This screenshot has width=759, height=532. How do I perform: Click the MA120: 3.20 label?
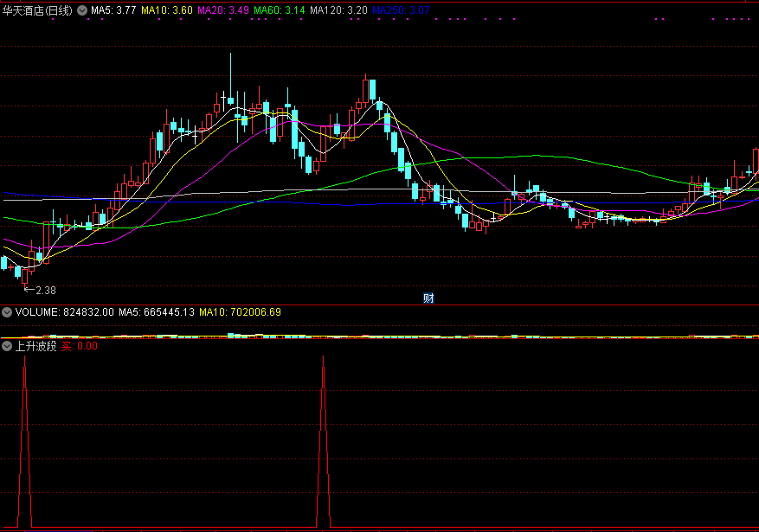(x=338, y=10)
